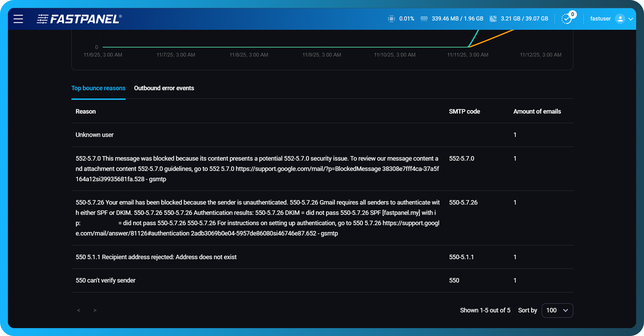Click the disk storage usage icon
Viewport: 644px width, 336px height.
point(493,19)
